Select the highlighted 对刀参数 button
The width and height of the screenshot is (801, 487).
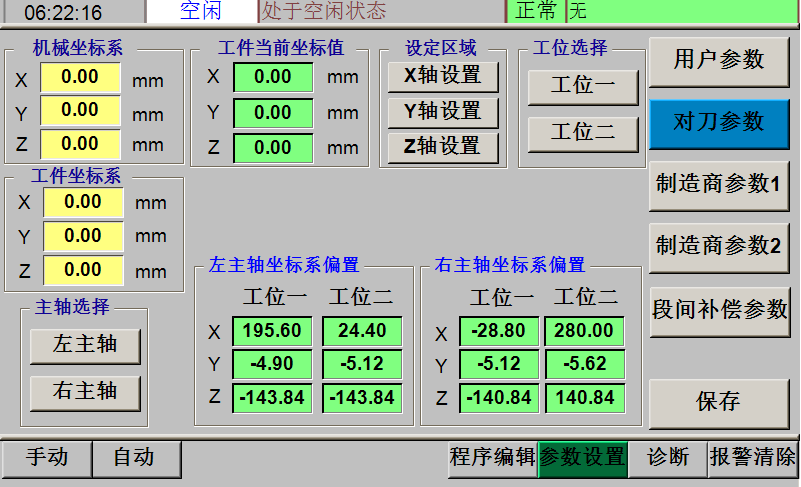pyautogui.click(x=718, y=122)
